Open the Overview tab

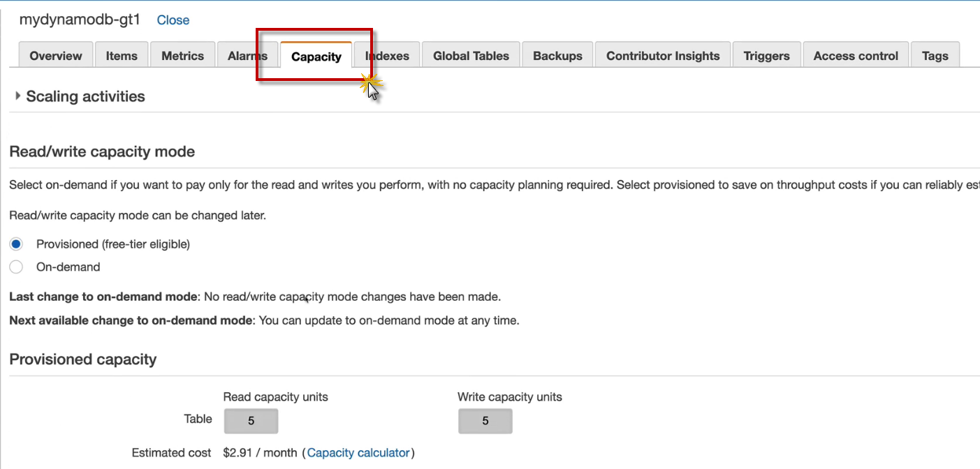click(56, 56)
